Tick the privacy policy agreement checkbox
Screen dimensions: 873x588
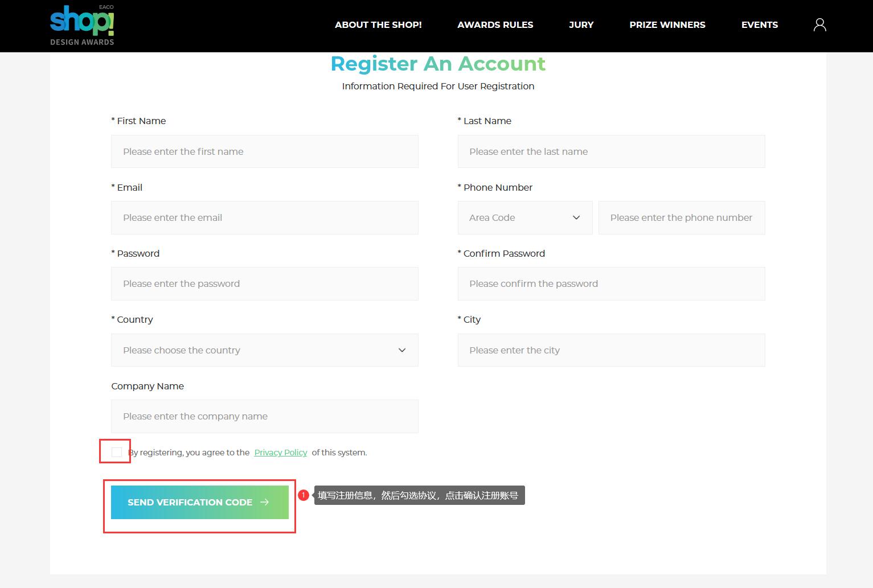(117, 452)
